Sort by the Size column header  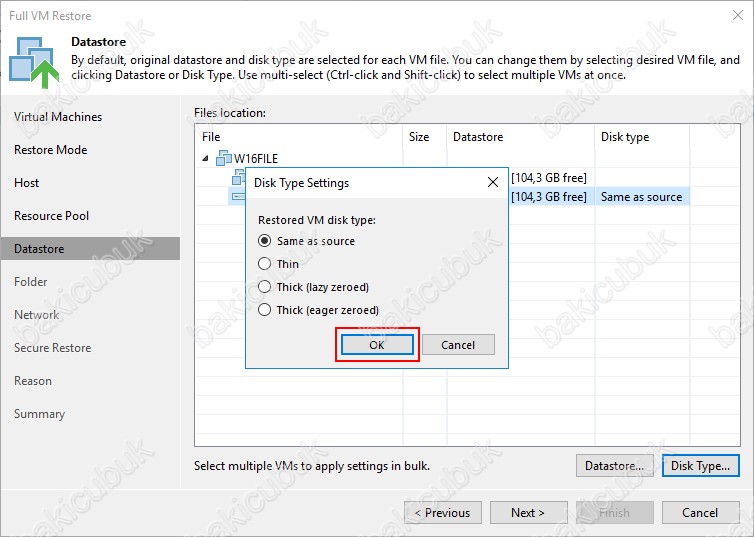(425, 137)
